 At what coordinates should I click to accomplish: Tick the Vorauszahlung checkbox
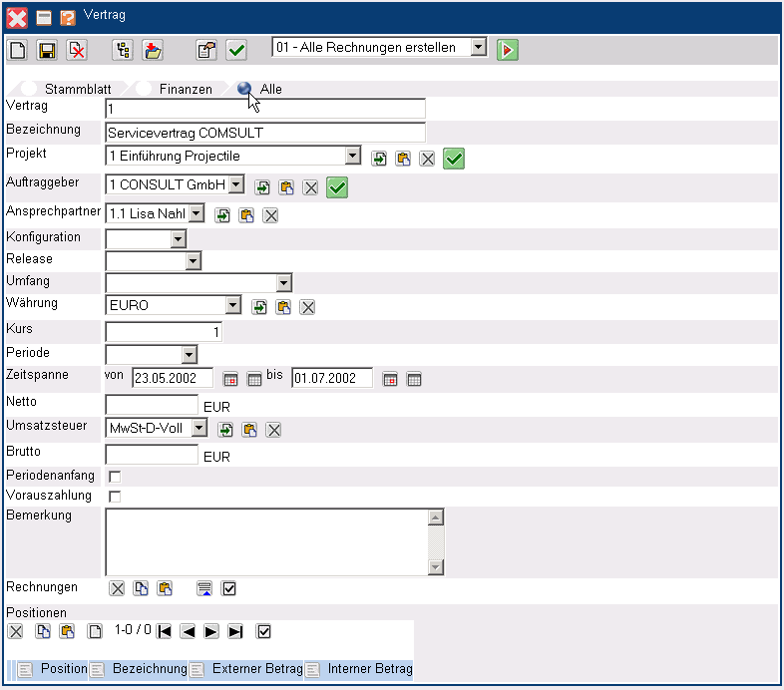point(115,496)
